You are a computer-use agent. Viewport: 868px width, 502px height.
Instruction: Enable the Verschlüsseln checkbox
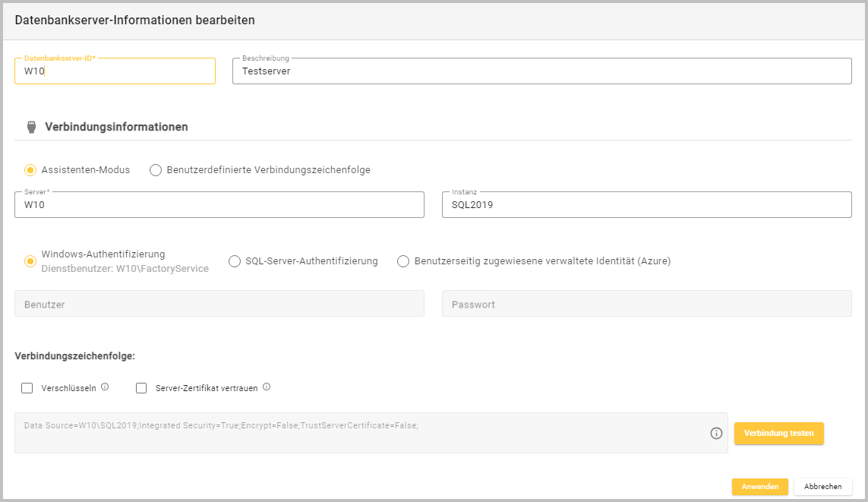click(27, 388)
